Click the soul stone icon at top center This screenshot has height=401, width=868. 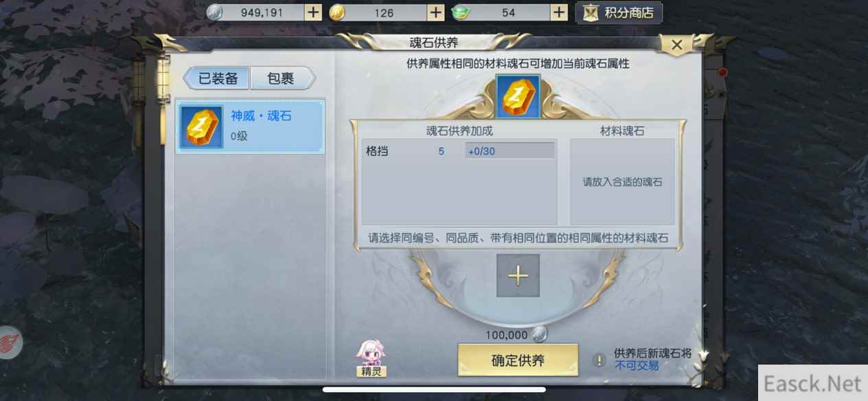point(518,97)
